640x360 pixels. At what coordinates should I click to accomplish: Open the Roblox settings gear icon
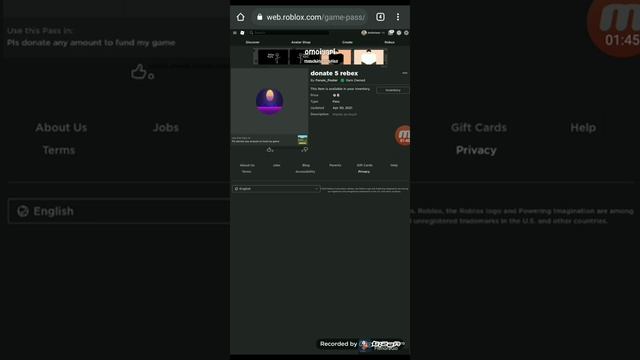click(406, 33)
